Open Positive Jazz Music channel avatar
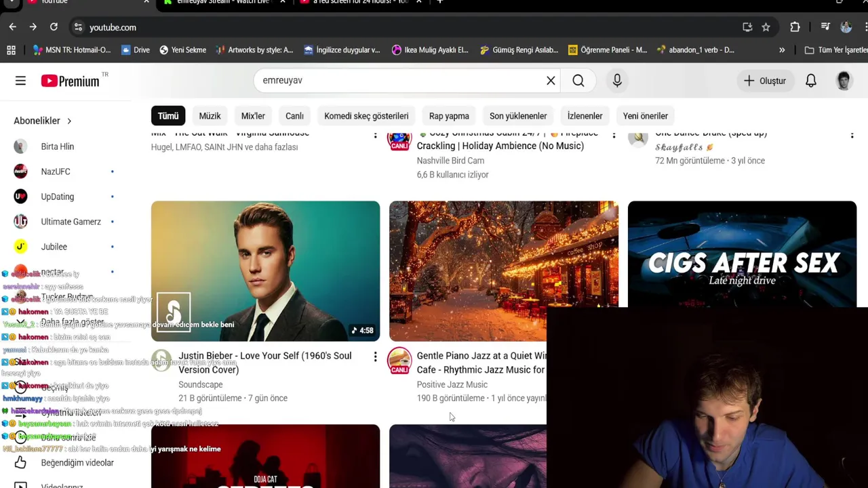The height and width of the screenshot is (488, 868). pyautogui.click(x=399, y=360)
